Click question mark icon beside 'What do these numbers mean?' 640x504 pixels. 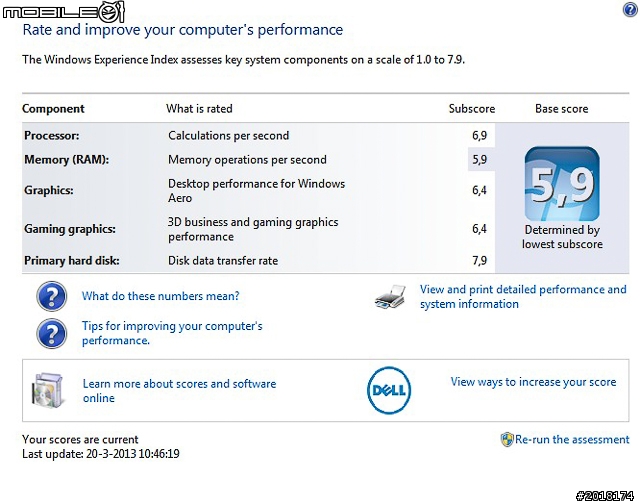coord(51,296)
